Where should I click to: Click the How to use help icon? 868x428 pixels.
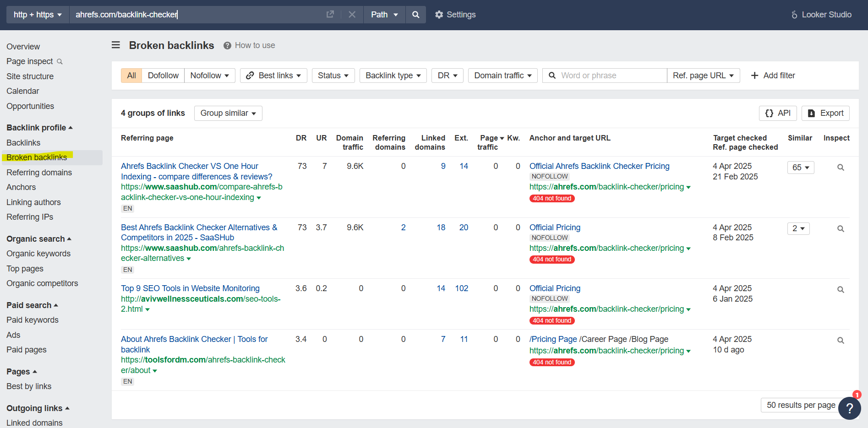pos(227,45)
